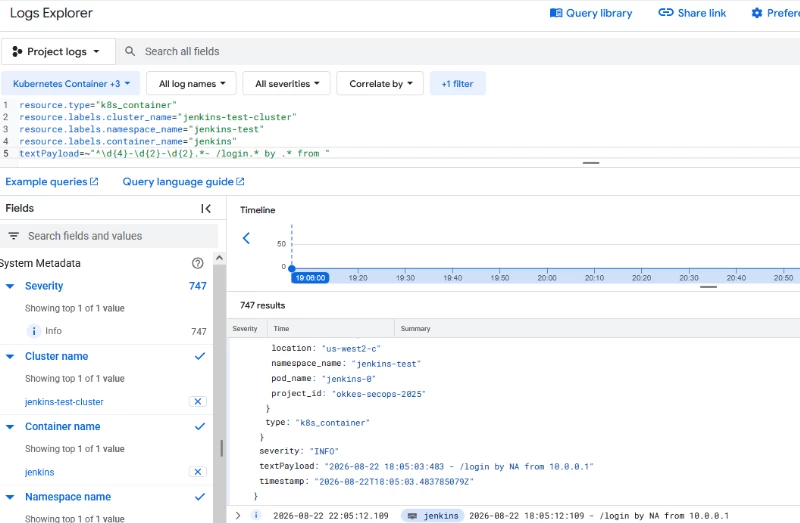Click the Severity count 747
The width and height of the screenshot is (800, 523).
(197, 286)
